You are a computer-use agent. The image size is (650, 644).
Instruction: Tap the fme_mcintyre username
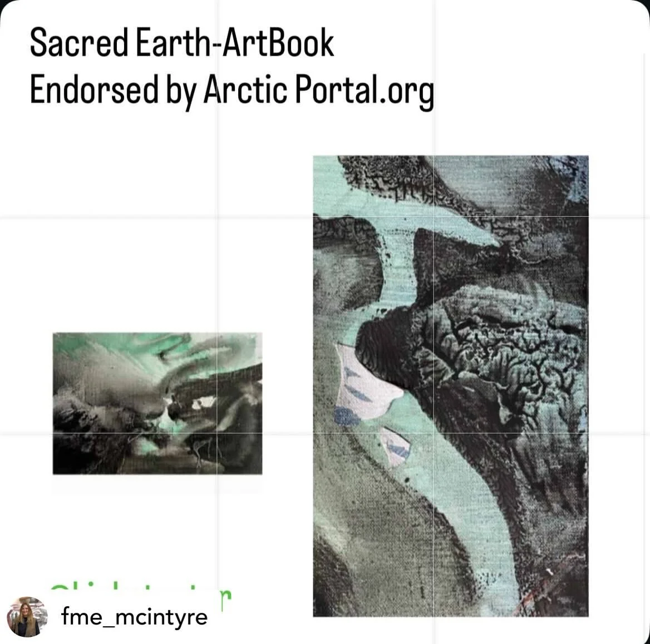134,617
